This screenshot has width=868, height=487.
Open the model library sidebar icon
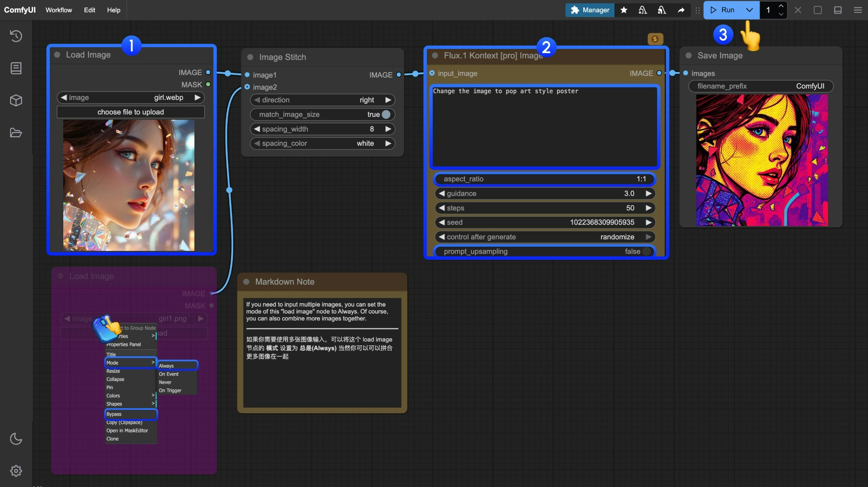[x=16, y=100]
